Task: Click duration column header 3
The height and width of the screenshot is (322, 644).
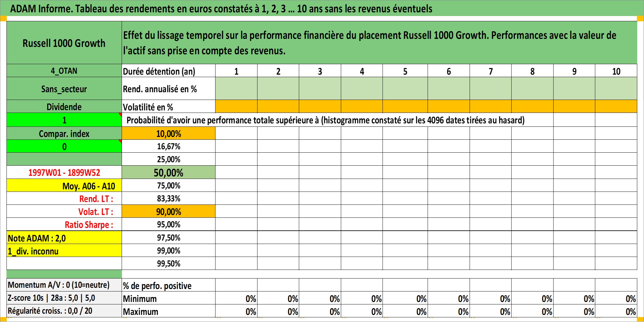Action: tap(320, 71)
